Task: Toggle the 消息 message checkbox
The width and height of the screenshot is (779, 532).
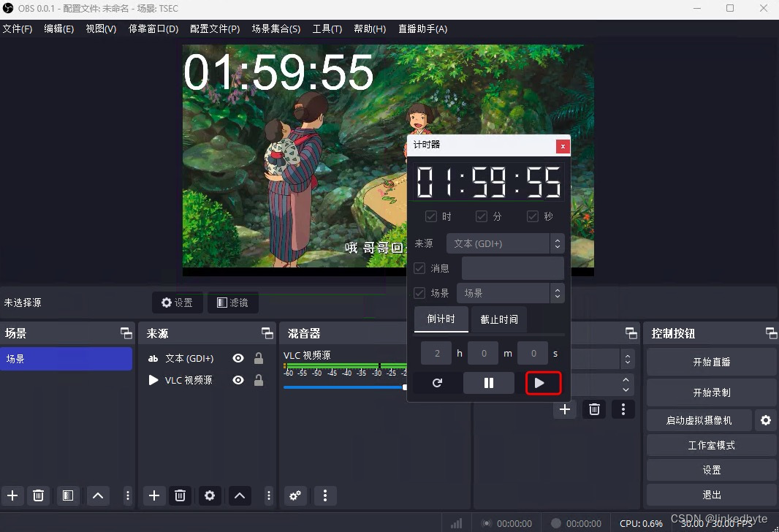Action: [x=419, y=268]
